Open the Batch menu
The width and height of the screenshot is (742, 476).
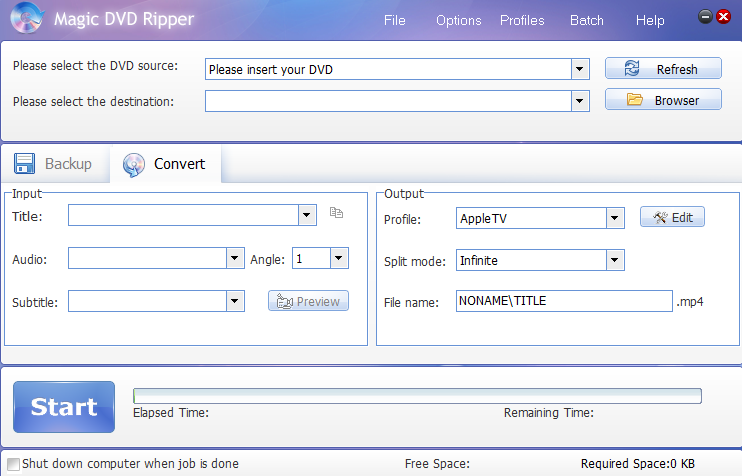(587, 20)
